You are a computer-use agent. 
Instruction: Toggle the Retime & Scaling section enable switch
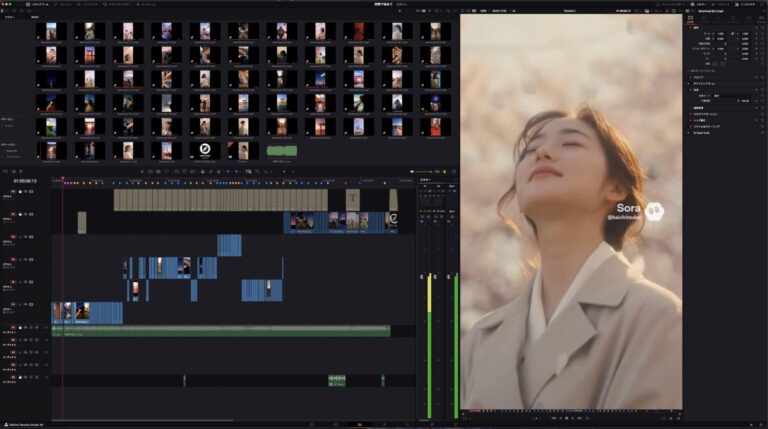tap(690, 126)
